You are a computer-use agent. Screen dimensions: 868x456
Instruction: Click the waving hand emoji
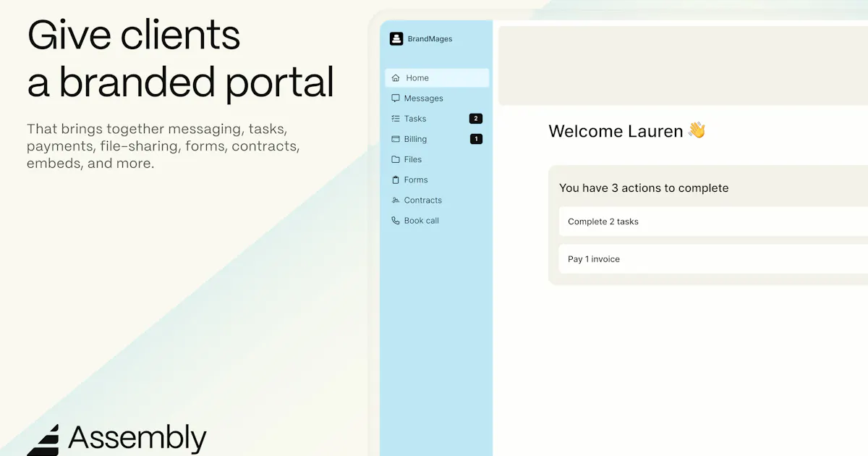[697, 130]
